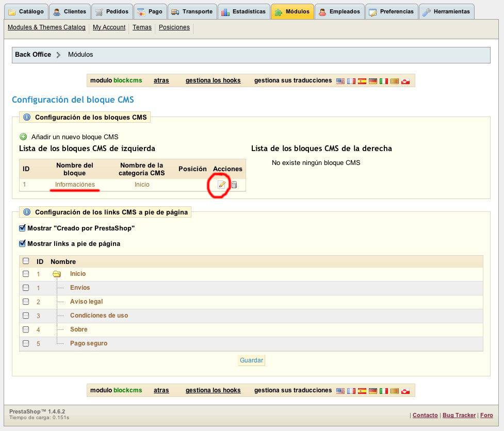This screenshot has height=431, width=504.
Task: Click the Guardar button
Action: [251, 360]
